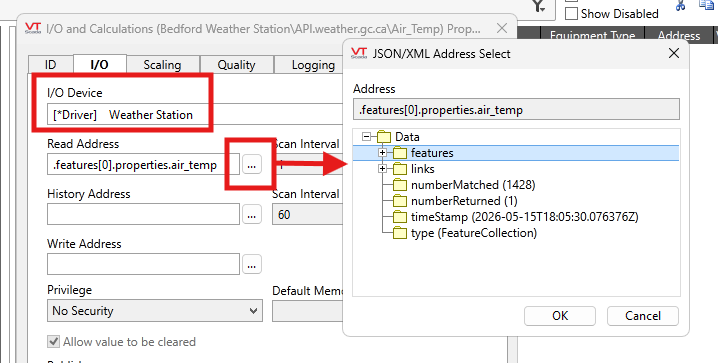Select numberMatched (1428) tree row
This screenshot has width=718, height=363.
(x=473, y=185)
